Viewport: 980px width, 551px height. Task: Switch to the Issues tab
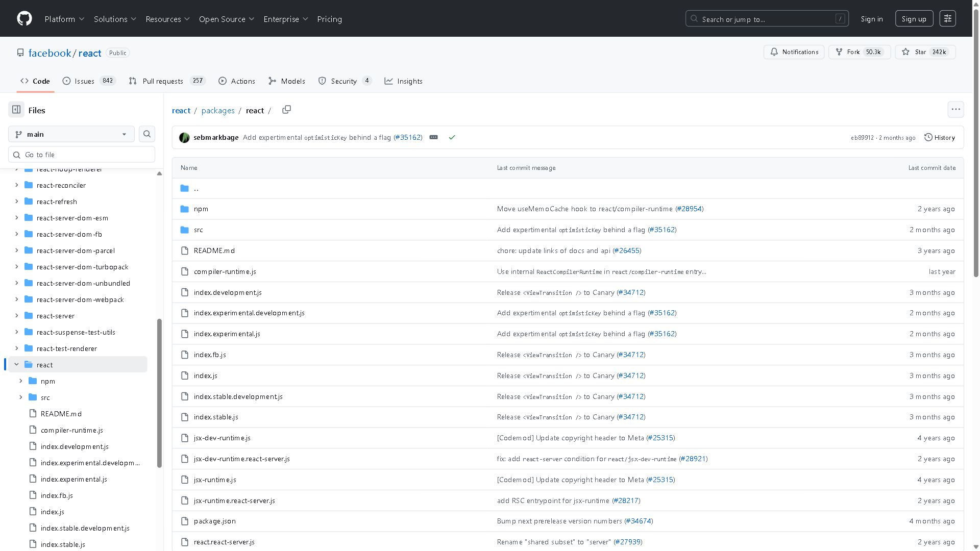click(84, 81)
